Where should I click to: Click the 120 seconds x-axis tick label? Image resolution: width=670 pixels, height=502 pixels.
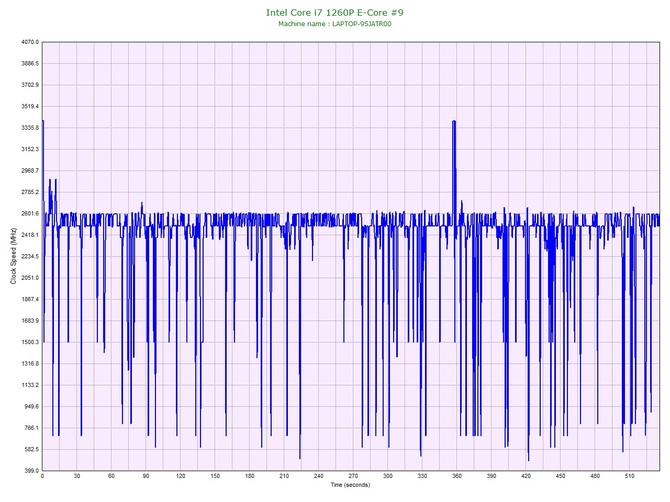pos(180,476)
